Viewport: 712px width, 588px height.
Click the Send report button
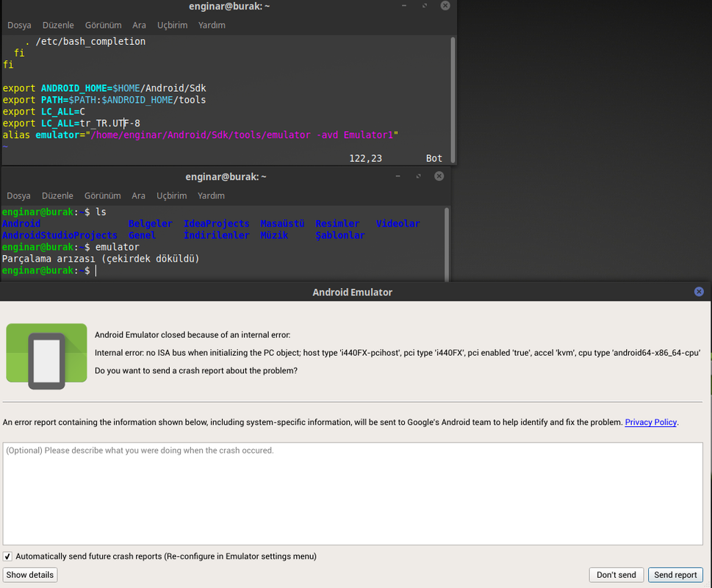675,575
